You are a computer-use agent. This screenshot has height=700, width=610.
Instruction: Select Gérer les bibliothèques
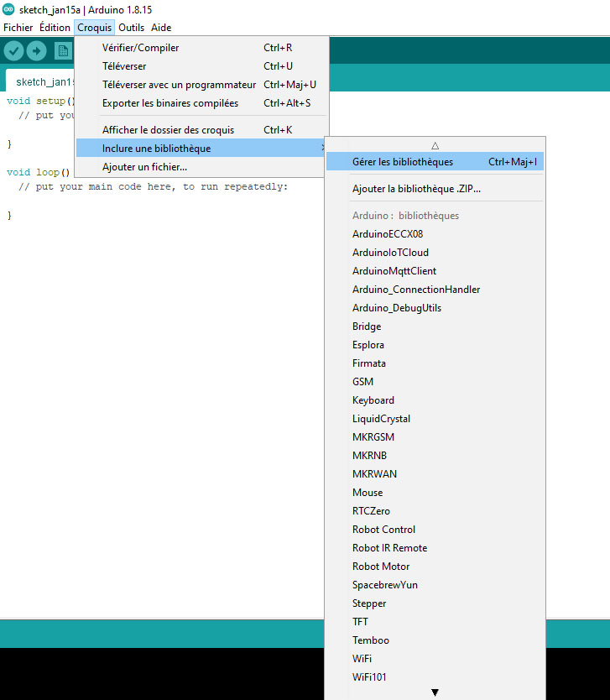435,162
